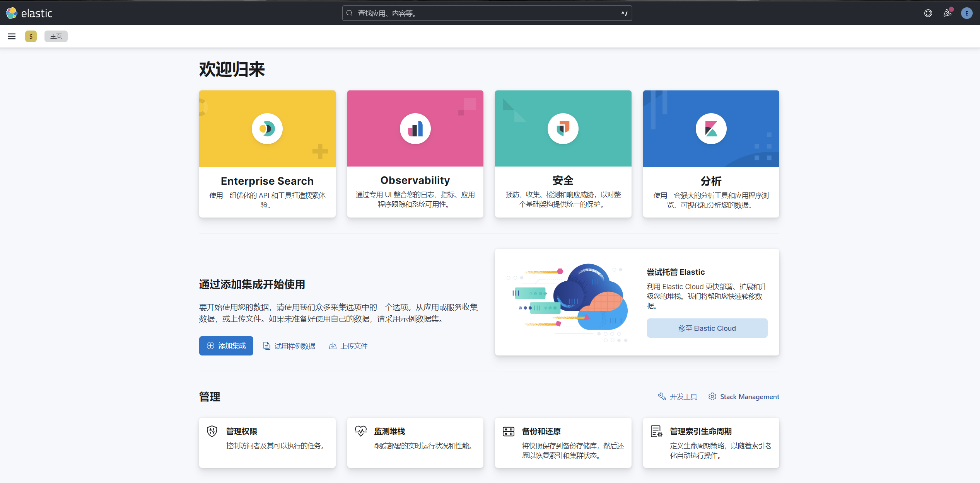The height and width of the screenshot is (483, 980).
Task: Open the hamburger navigation menu
Action: point(12,36)
